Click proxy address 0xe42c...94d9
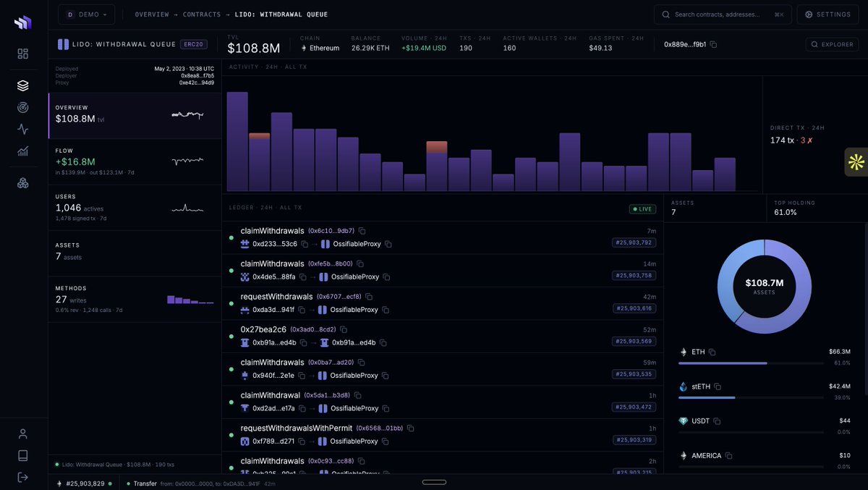Viewport: 868px width, 490px height. 197,83
